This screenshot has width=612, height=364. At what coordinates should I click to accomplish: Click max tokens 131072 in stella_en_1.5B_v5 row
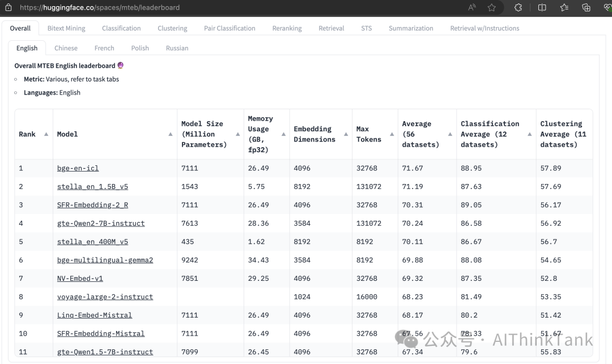(369, 187)
